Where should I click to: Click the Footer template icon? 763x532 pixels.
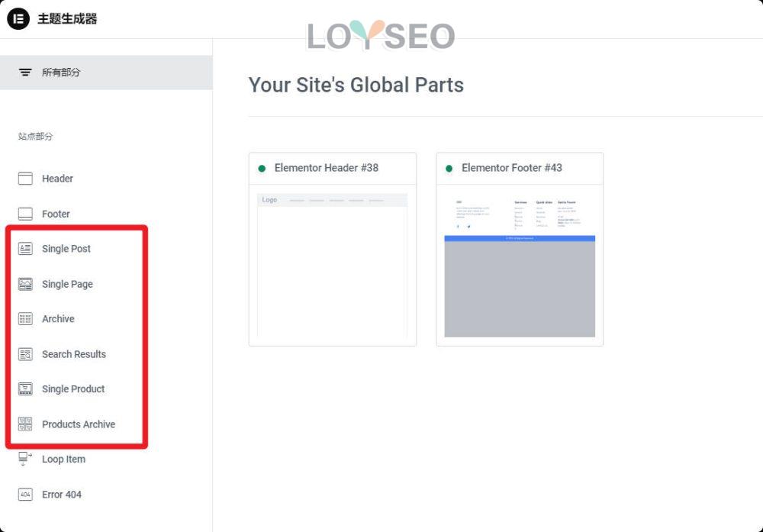pyautogui.click(x=25, y=214)
